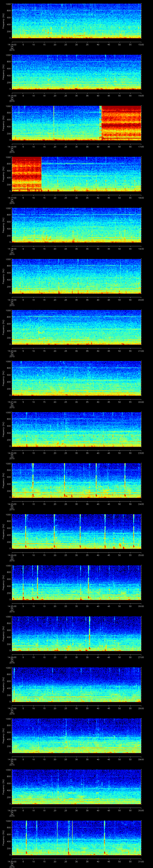The width and height of the screenshot is (153, 868).
Task: Click the "14:15:00" time axis label
Action: pyautogui.click(x=12, y=96)
